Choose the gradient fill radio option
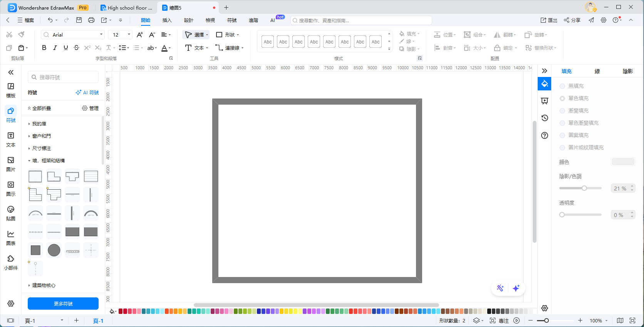The height and width of the screenshot is (327, 644). click(562, 111)
